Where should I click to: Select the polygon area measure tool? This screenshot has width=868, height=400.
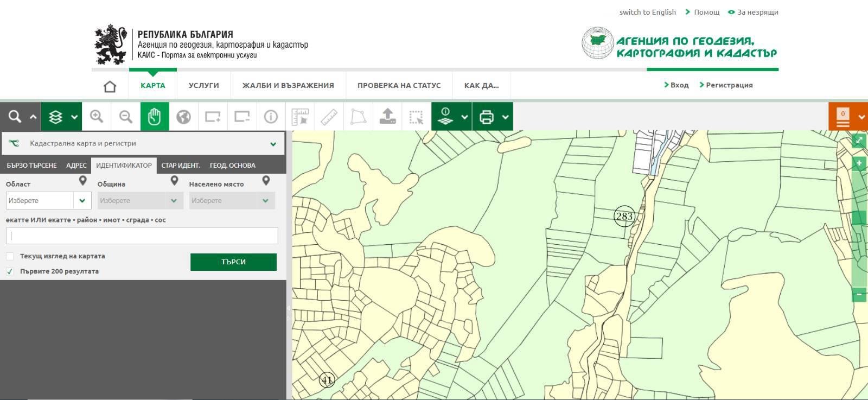click(358, 117)
